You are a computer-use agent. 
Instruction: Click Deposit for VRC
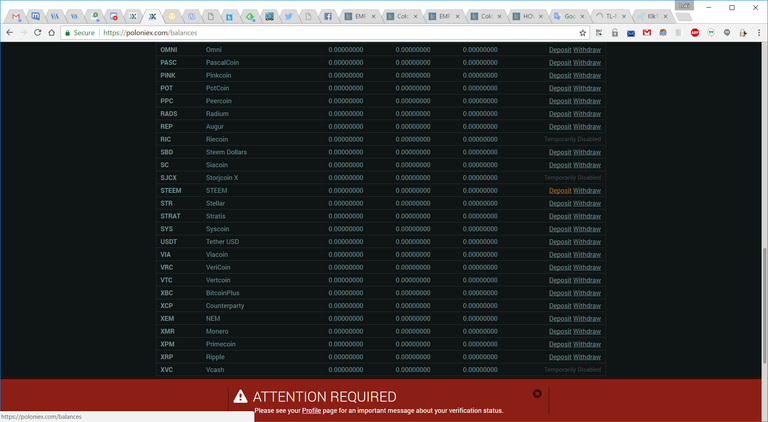pos(560,267)
